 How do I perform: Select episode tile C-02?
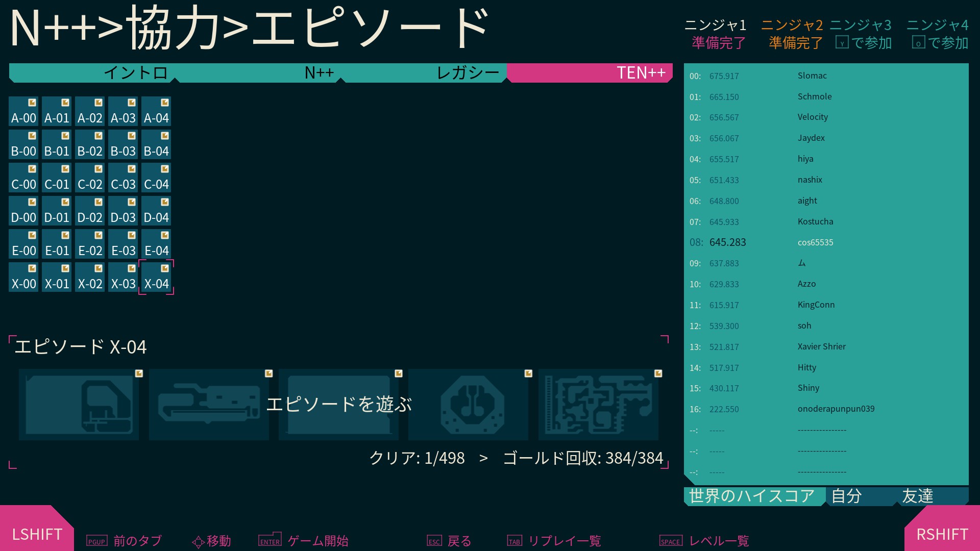pyautogui.click(x=90, y=178)
